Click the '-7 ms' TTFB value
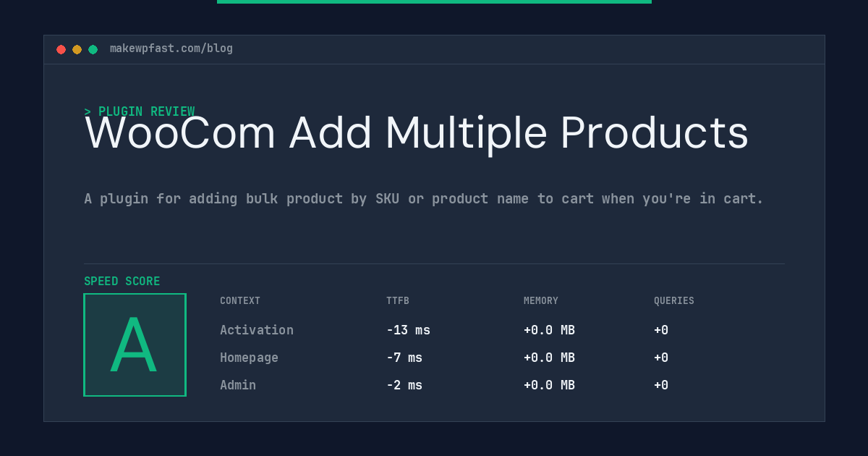868x456 pixels. coord(404,358)
